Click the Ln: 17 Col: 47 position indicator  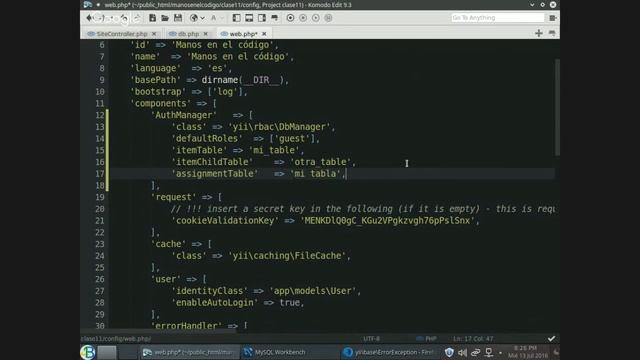coord(473,339)
